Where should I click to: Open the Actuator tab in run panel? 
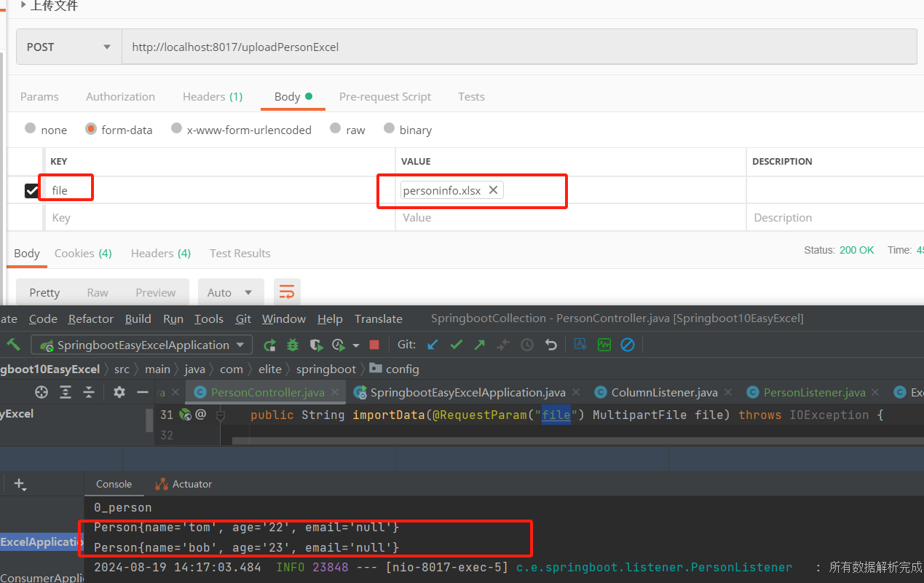tap(183, 484)
